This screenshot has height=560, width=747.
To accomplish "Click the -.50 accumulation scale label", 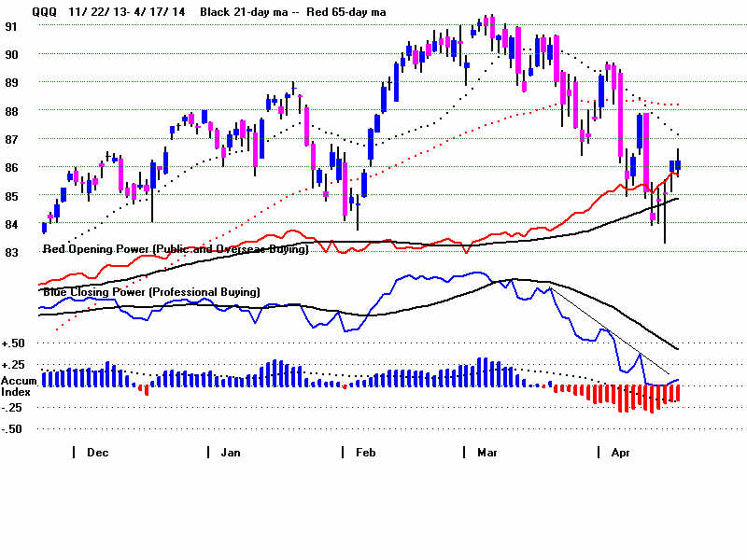I will click(x=13, y=429).
